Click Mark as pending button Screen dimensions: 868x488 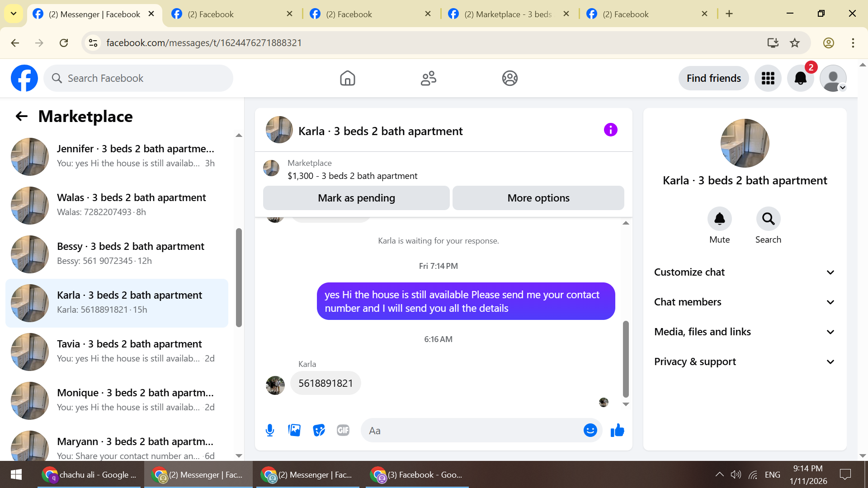pos(356,198)
